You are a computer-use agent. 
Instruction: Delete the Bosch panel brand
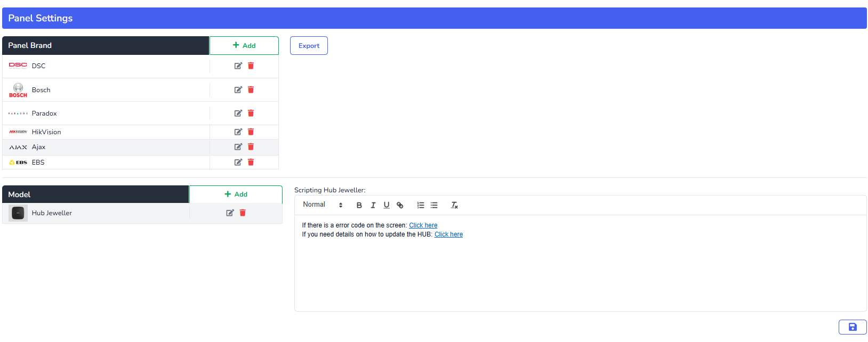click(x=251, y=90)
